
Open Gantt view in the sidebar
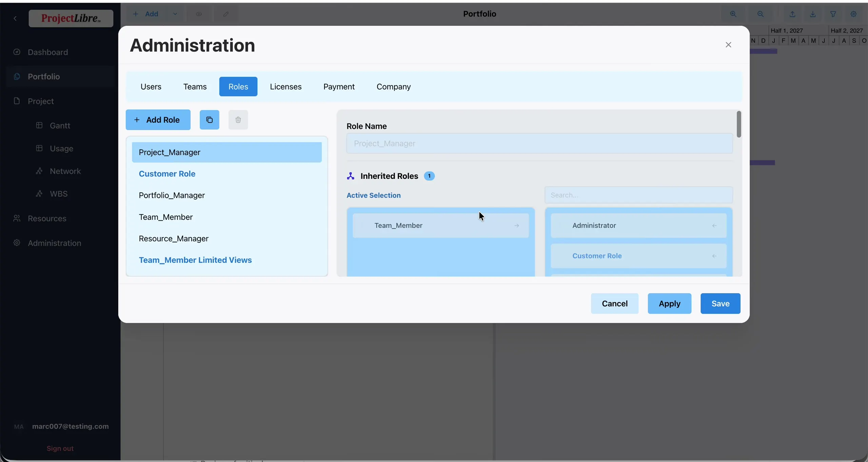[x=60, y=126]
